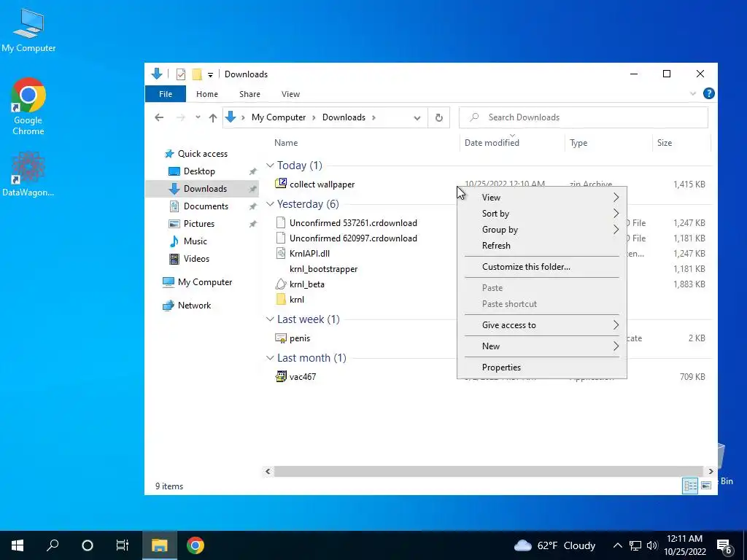
Task: Expand the ribbon with the chevron
Action: (693, 94)
